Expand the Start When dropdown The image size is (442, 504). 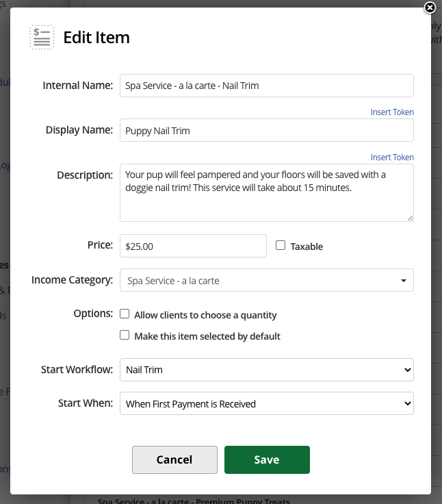point(266,404)
